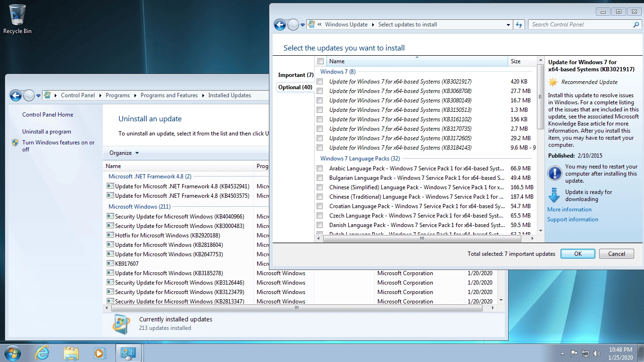The width and height of the screenshot is (644, 362).
Task: Check the box for update KB3150513
Action: point(320,110)
